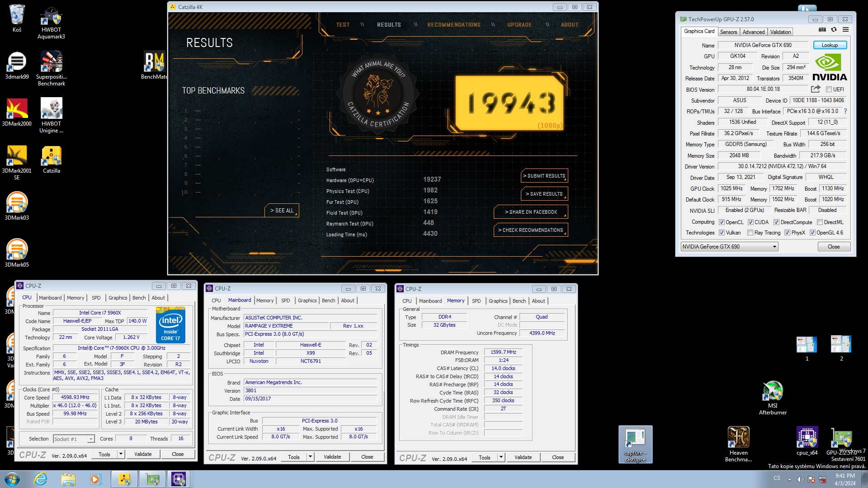Image resolution: width=868 pixels, height=488 pixels.
Task: Open desktop thumbnail labeled 2
Action: (841, 348)
